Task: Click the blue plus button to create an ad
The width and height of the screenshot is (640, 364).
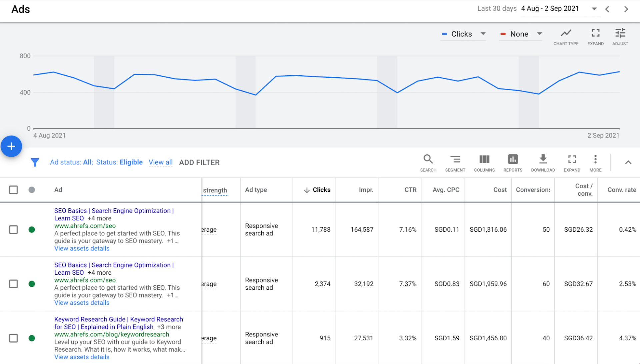Action: coord(11,146)
